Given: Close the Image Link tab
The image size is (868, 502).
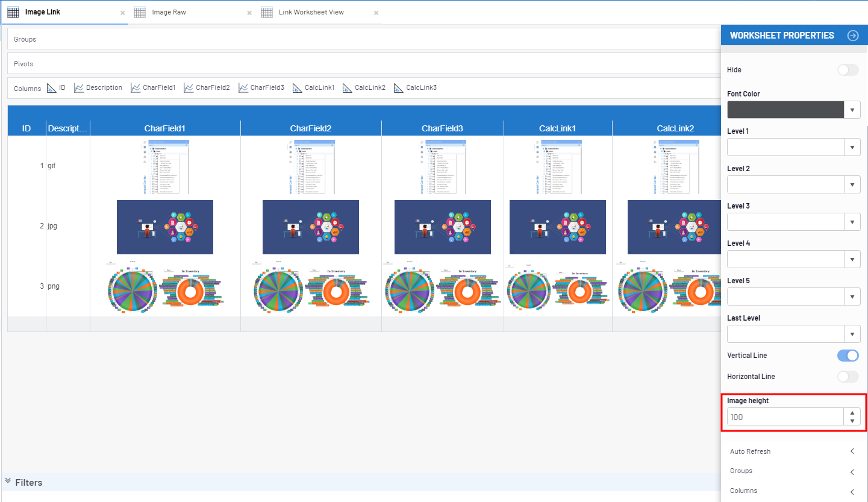Looking at the screenshot, I should [123, 13].
